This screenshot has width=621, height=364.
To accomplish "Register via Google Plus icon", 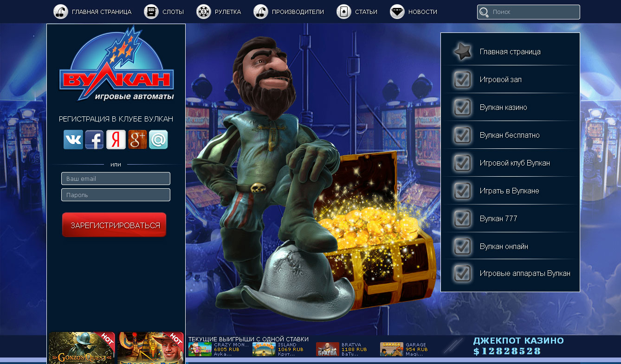I will [x=137, y=140].
